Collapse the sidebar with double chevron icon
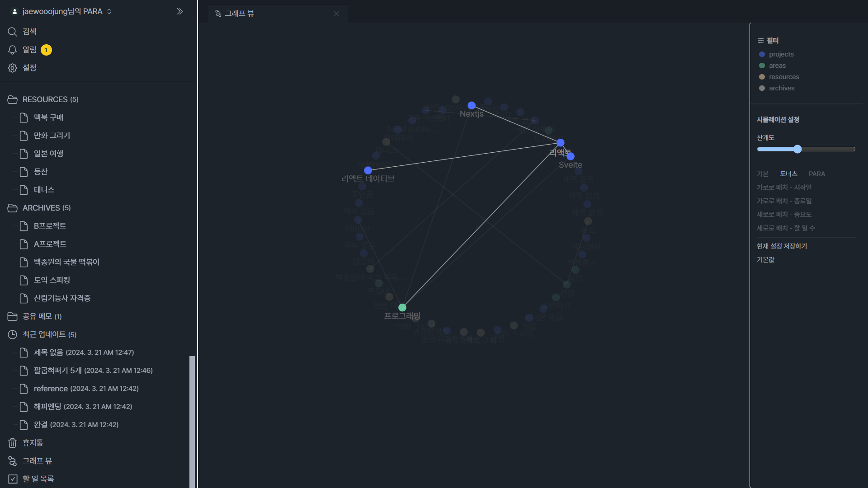 (179, 11)
